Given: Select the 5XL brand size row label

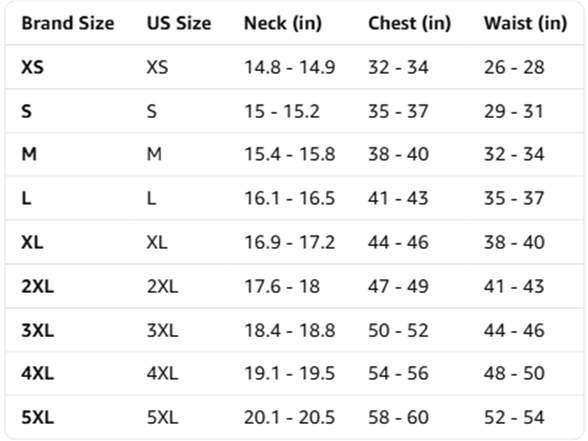Looking at the screenshot, I should (38, 417).
